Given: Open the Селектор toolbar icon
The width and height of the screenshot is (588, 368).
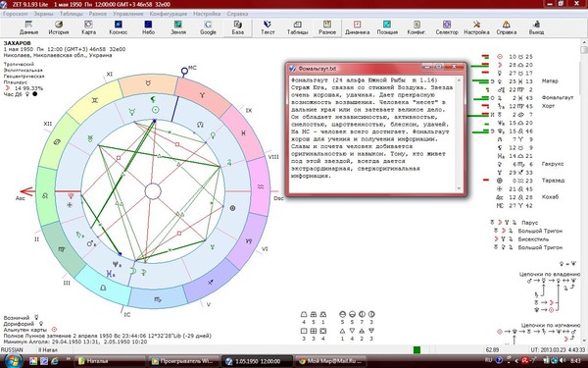Looking at the screenshot, I should pyautogui.click(x=447, y=27).
